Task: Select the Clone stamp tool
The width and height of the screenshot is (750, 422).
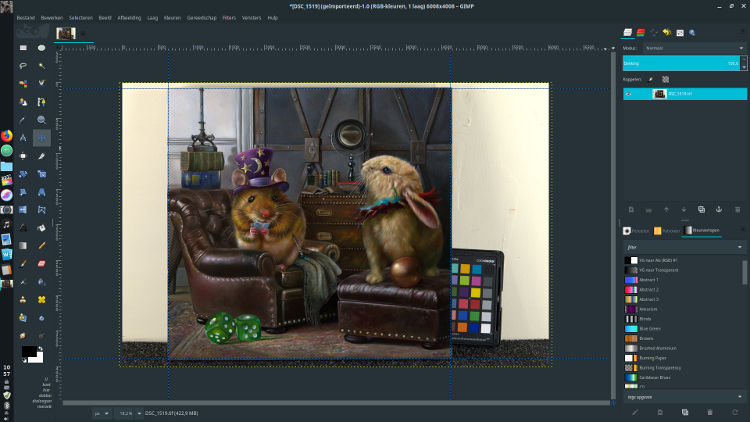Action: pyautogui.click(x=23, y=300)
